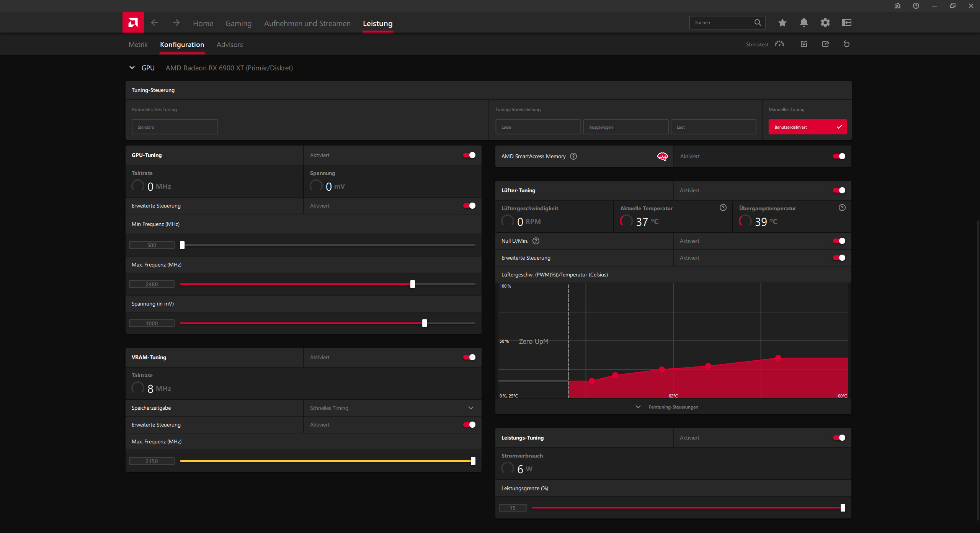Collapse the GPU section chevron
This screenshot has width=980, height=533.
tap(132, 68)
